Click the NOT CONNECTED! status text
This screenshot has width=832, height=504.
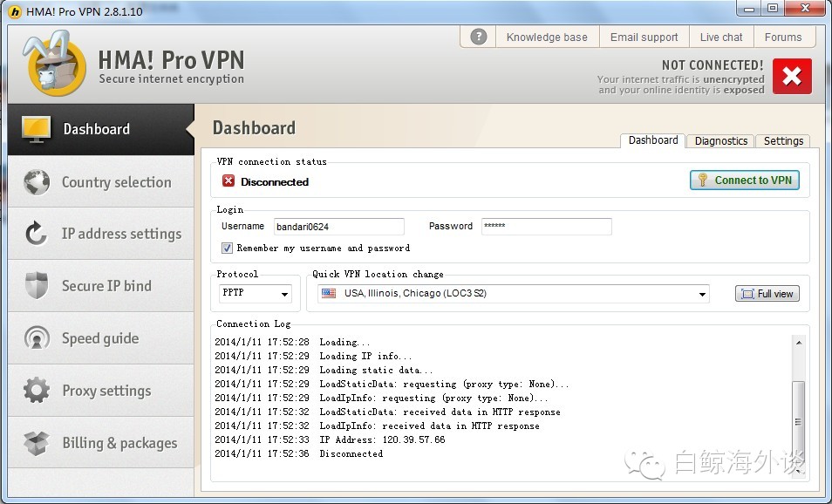pos(712,65)
